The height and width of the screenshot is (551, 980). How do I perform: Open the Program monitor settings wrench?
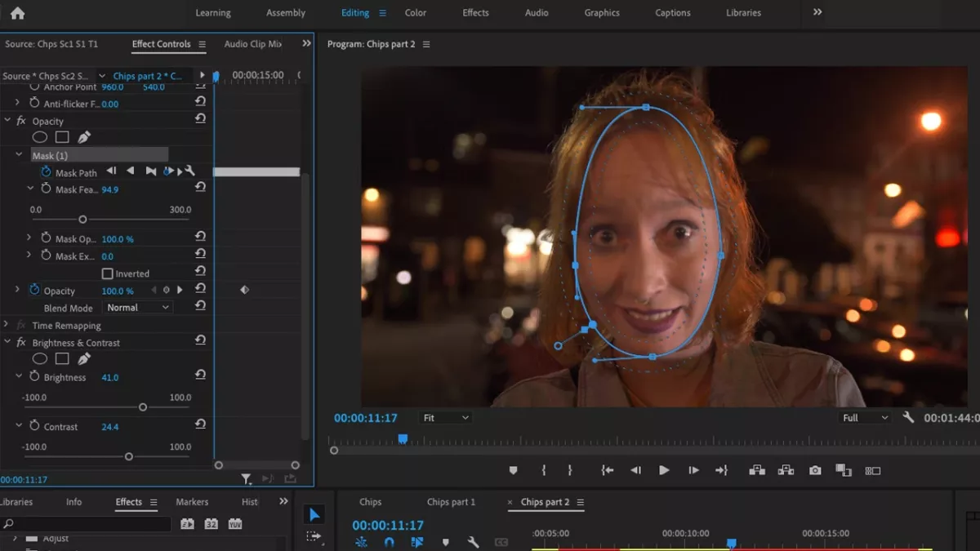(908, 417)
